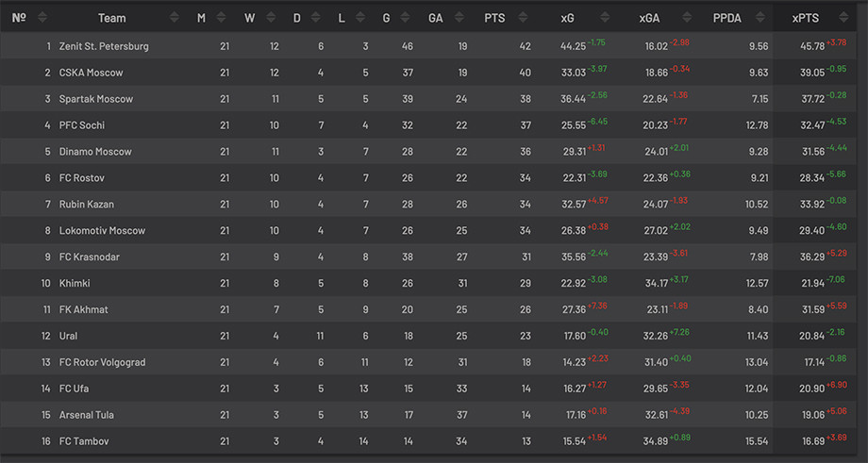
Task: Open Zenit St. Petersburg team page
Action: [104, 46]
